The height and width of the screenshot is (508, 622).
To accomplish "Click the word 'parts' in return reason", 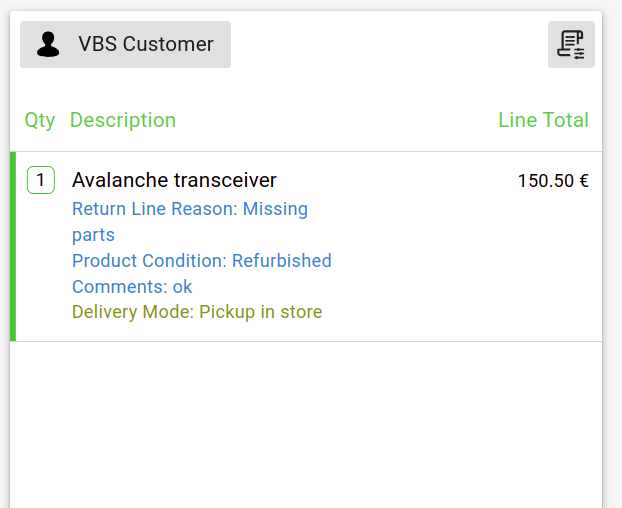I will [93, 235].
